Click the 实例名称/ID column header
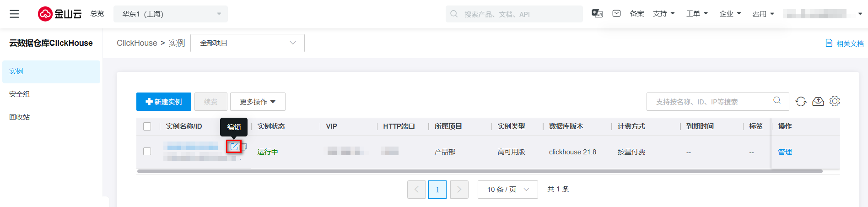This screenshot has width=868, height=207. point(183,126)
